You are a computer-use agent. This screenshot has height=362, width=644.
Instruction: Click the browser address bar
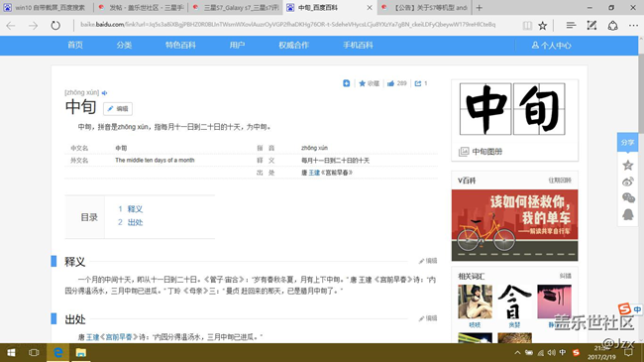287,25
